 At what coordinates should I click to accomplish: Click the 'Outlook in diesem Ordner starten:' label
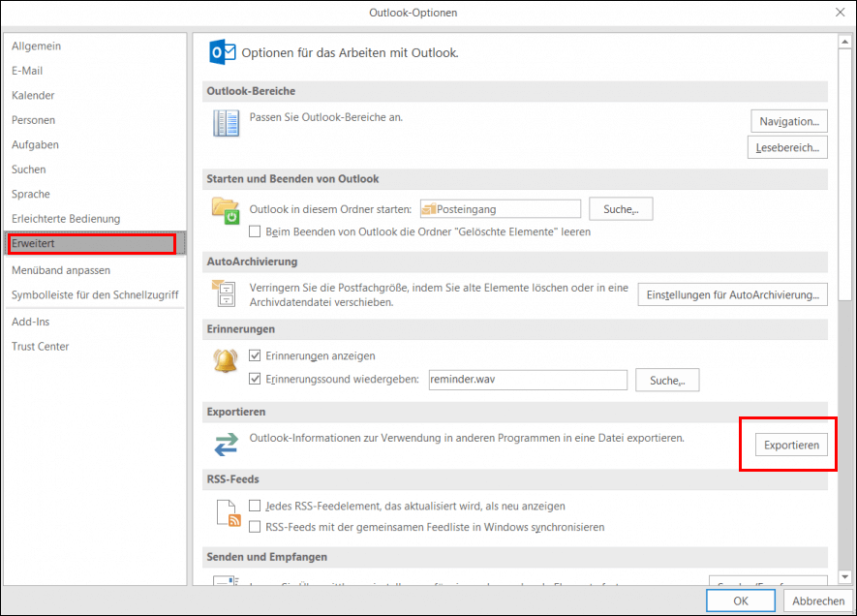(330, 209)
